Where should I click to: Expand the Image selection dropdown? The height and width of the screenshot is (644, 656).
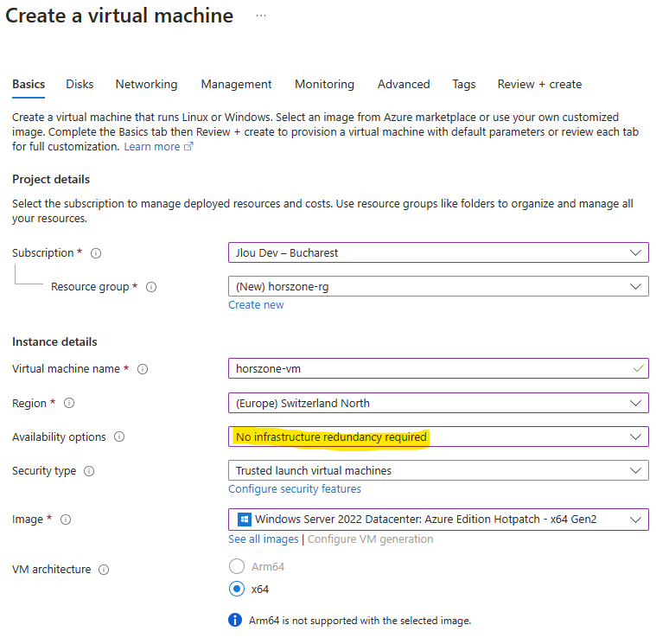(x=438, y=520)
